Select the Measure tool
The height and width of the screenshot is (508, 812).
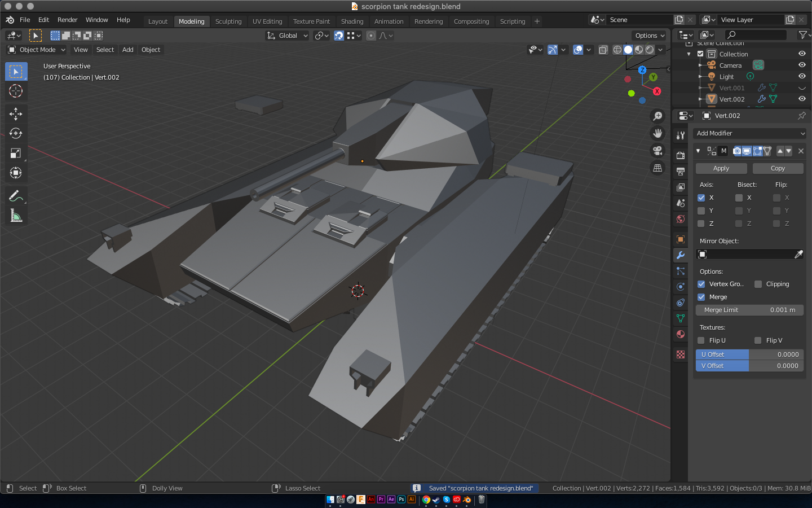pyautogui.click(x=16, y=216)
